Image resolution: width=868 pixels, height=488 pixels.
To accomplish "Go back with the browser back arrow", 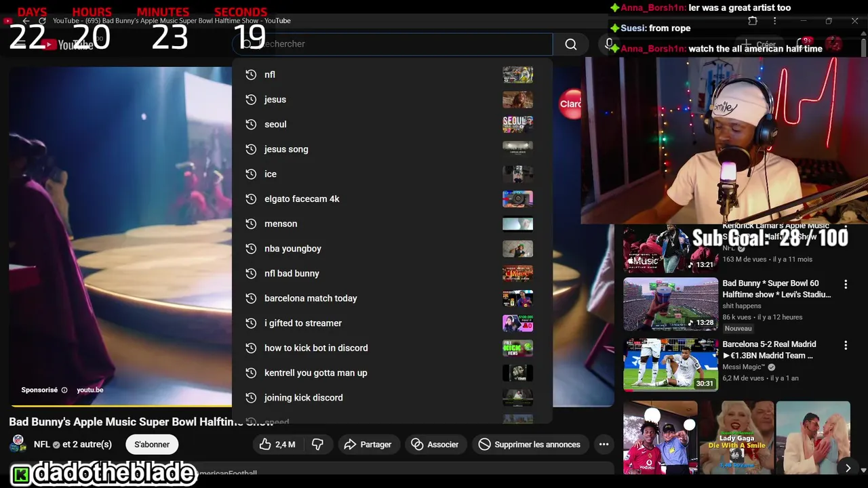I will (x=26, y=21).
